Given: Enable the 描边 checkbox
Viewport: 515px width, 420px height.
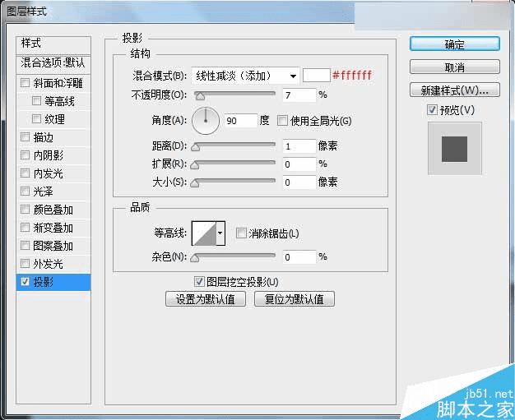Looking at the screenshot, I should point(25,136).
